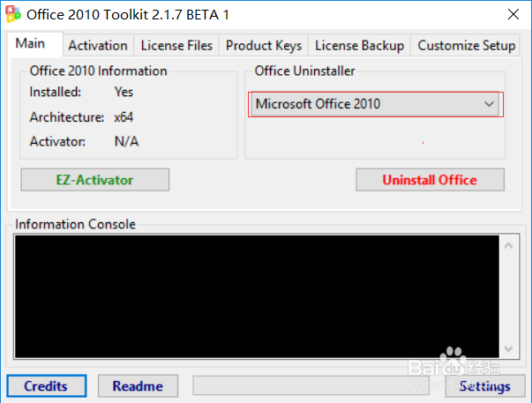Viewport: 532px width, 403px height.
Task: Open the License Backup tab
Action: (x=359, y=45)
